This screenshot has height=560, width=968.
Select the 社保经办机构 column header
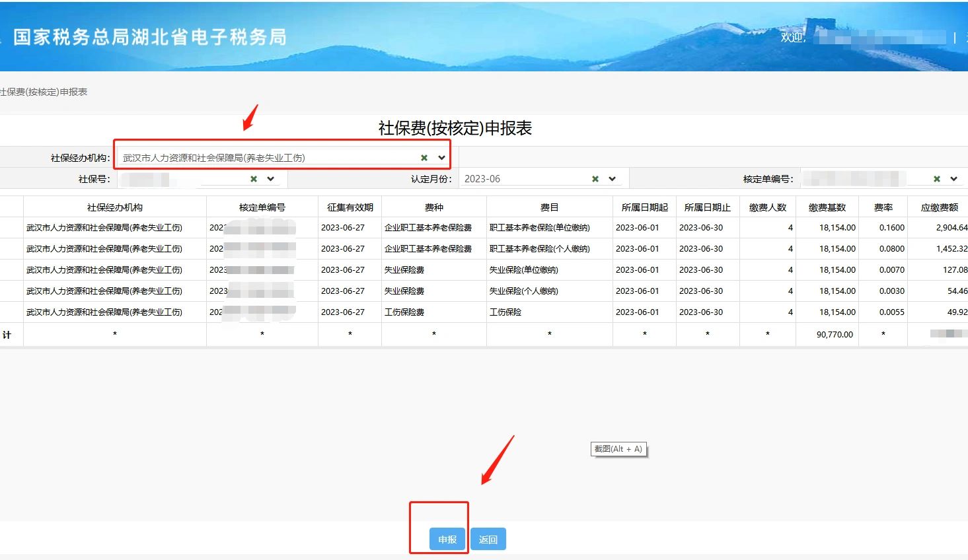click(x=115, y=207)
